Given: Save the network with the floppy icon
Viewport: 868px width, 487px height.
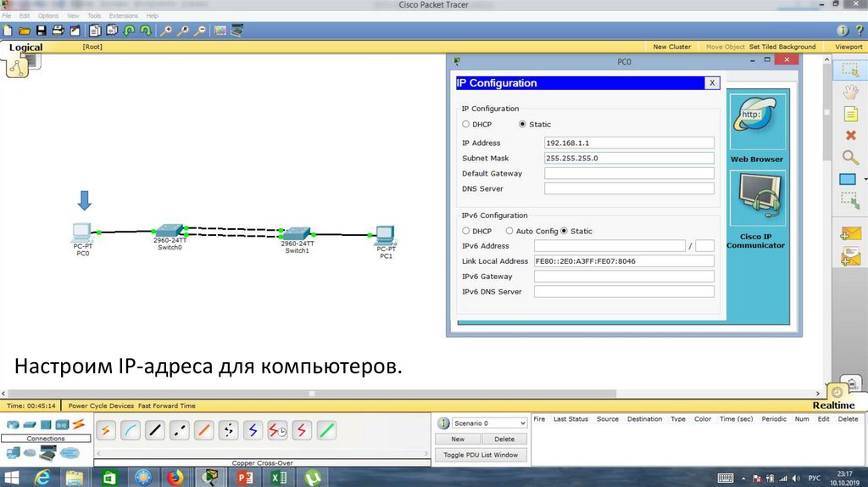Looking at the screenshot, I should [x=41, y=31].
